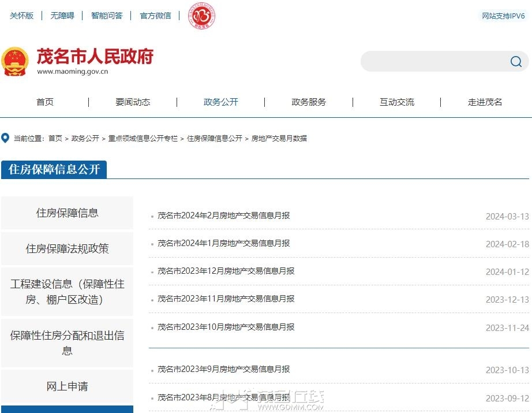Viewport: 532px width, 413px height.
Task: Open 茂名市2023年8月房地产交易信息月报
Action: [x=223, y=397]
